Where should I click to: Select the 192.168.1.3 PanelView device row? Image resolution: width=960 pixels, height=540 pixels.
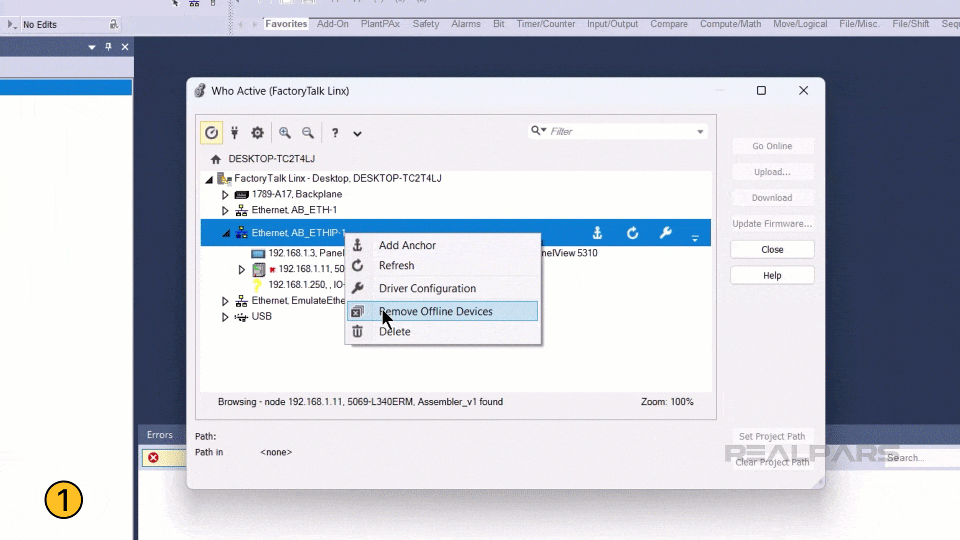click(x=306, y=253)
